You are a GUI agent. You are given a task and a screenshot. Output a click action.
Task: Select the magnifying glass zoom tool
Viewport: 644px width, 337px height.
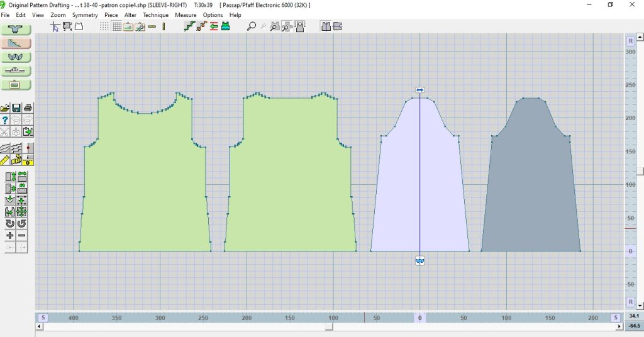click(x=252, y=26)
